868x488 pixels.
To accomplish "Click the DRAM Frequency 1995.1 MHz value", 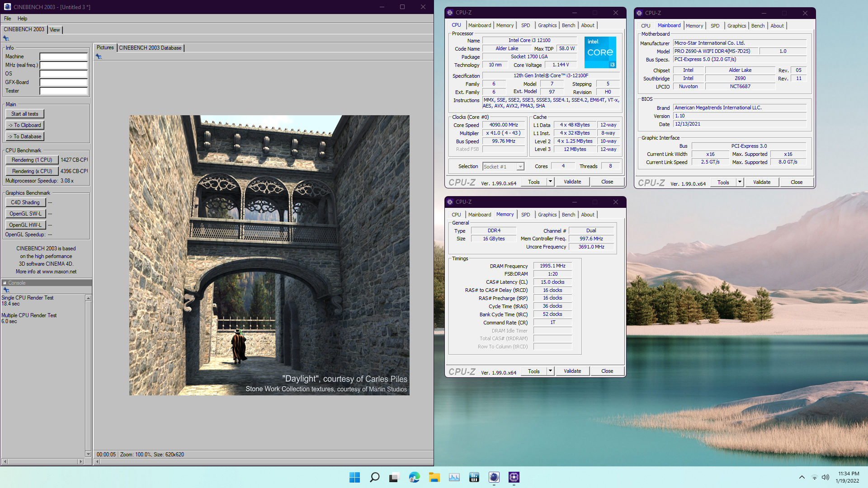I will coord(552,266).
